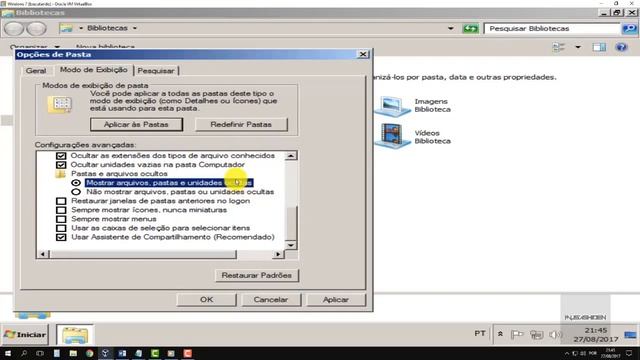Switch to the Pesquisar tab
This screenshot has width=640, height=360.
pos(156,71)
